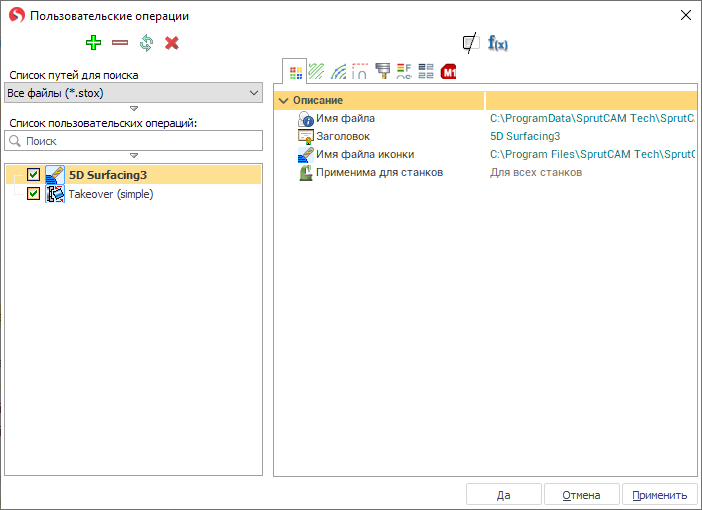The height and width of the screenshot is (510, 702).
Task: Select the red M1 tab icon
Action: [x=449, y=71]
